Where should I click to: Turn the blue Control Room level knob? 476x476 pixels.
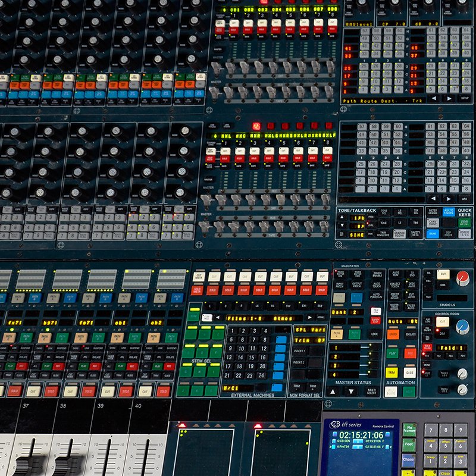coord(462,326)
